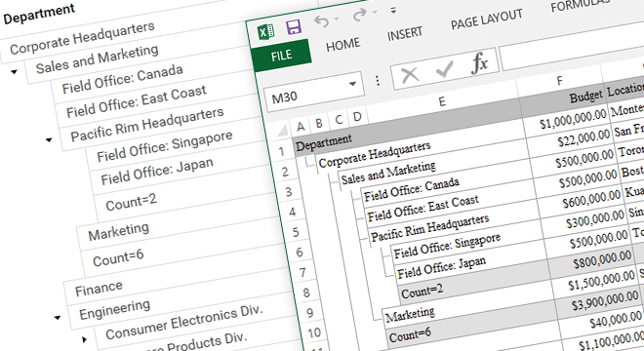Select the $40,000.00 budget cell
This screenshot has height=351, width=644.
coord(616,320)
